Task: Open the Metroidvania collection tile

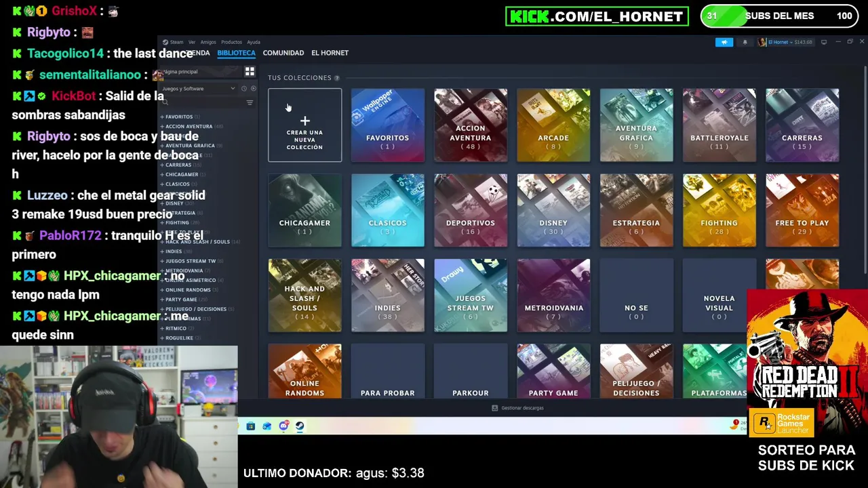Action: pos(553,296)
